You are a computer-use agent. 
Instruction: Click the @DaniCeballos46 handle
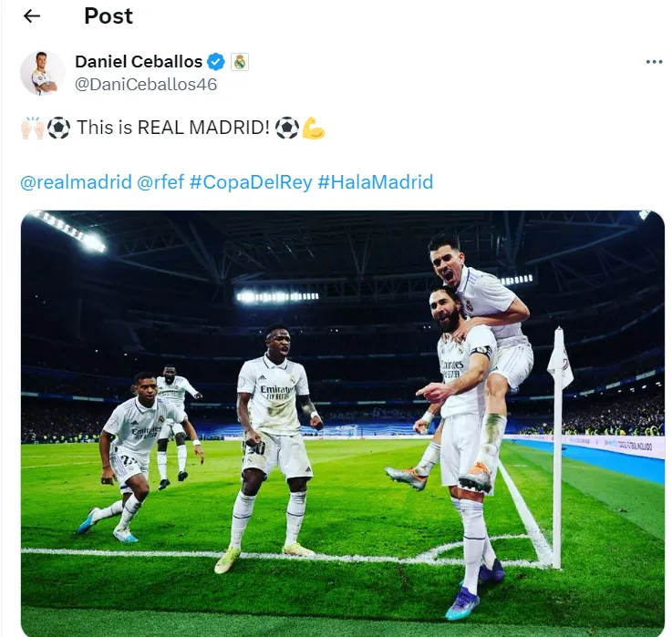click(x=146, y=85)
